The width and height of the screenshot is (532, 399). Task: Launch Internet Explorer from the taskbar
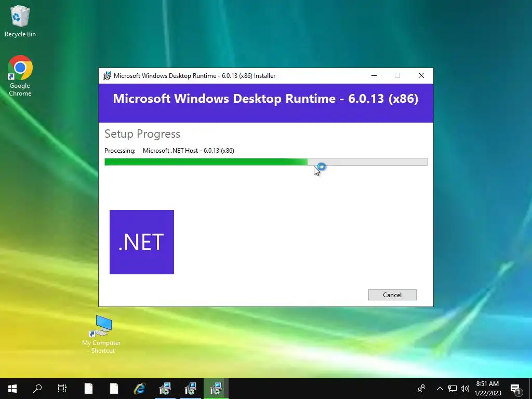click(139, 389)
